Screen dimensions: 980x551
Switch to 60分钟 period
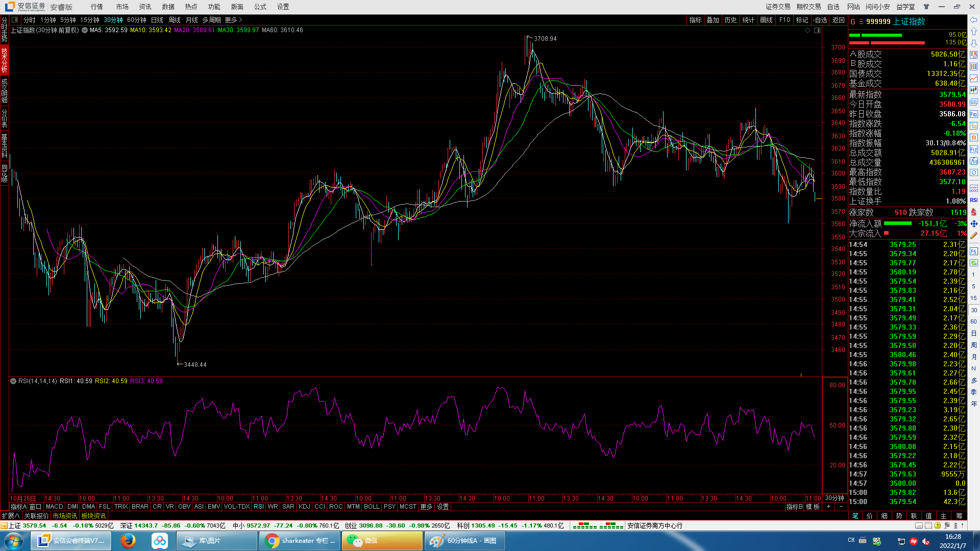(x=137, y=20)
